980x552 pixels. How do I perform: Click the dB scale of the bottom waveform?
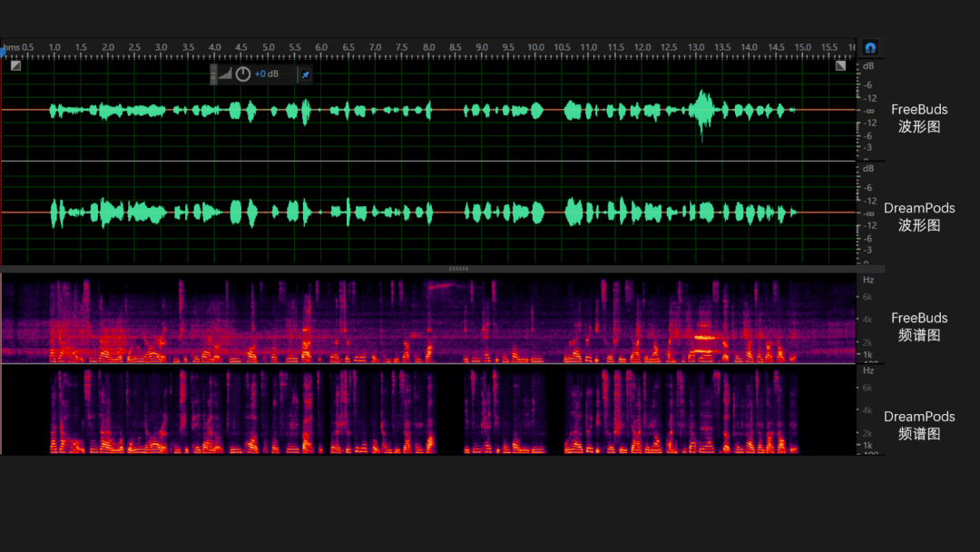(868, 212)
